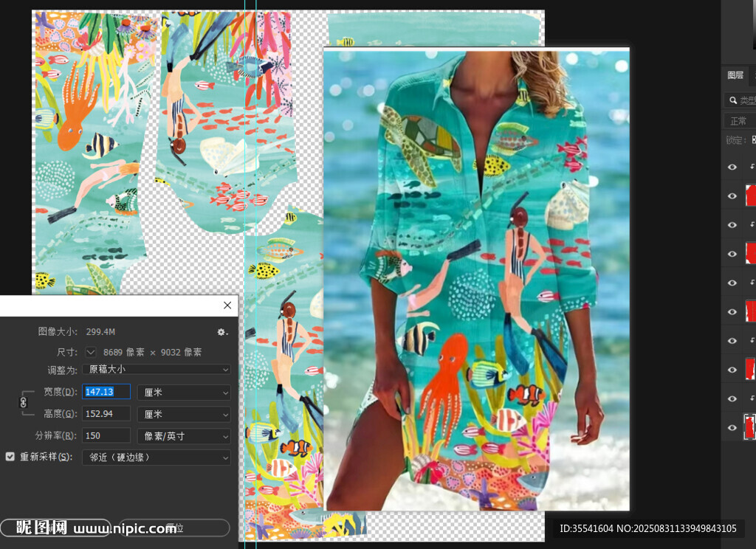Viewport: 756px width, 549px height.
Task: Click the 8689 像素 × 9032 像素 dimensions text
Action: [x=152, y=352]
